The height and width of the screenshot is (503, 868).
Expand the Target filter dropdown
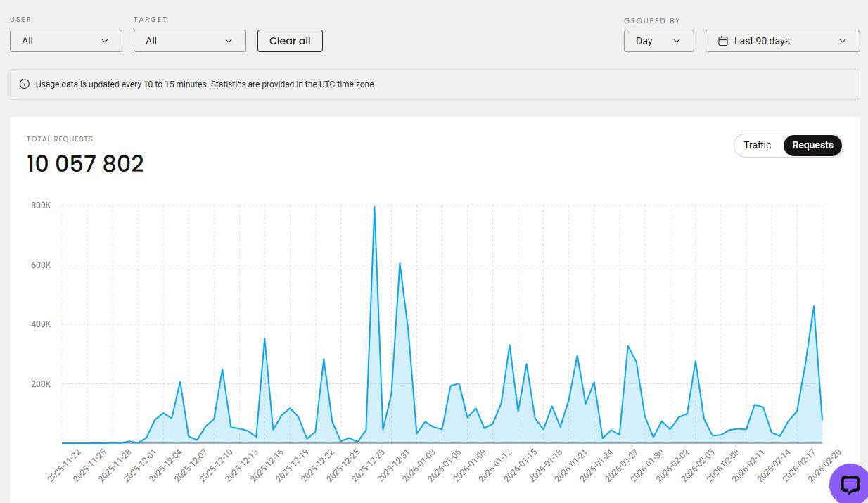pyautogui.click(x=190, y=41)
